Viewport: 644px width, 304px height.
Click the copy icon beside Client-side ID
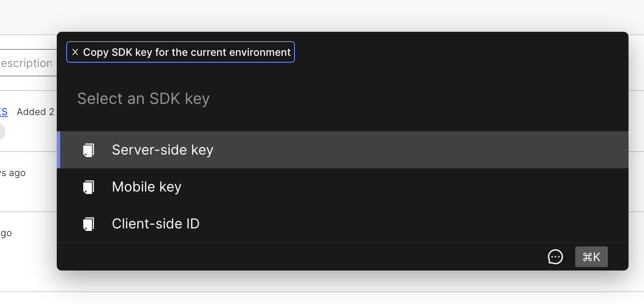click(x=88, y=224)
